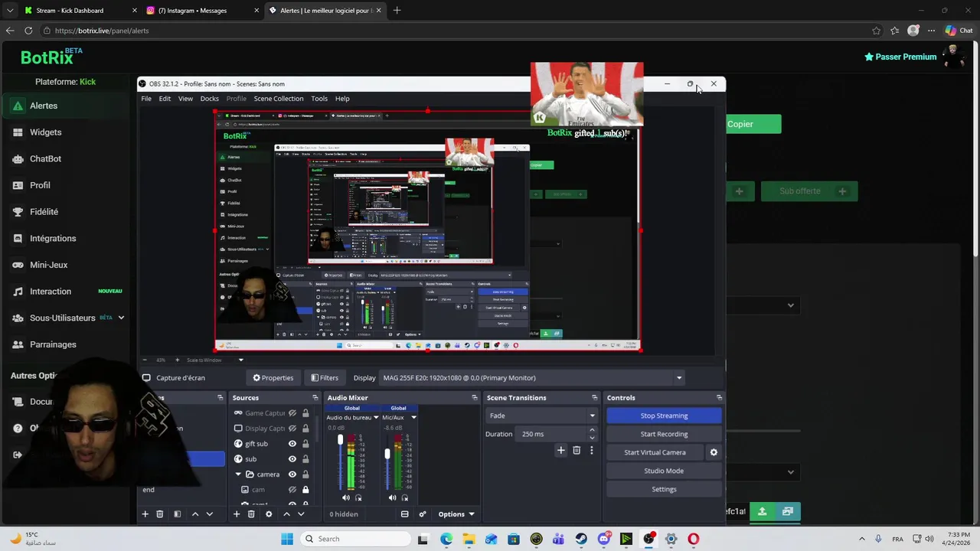This screenshot has height=551, width=980.
Task: Click the Sub offerte button
Action: pyautogui.click(x=809, y=191)
